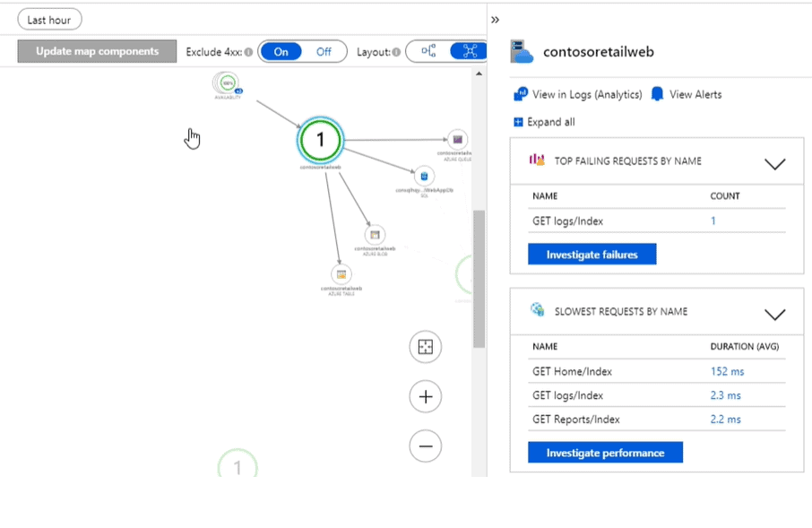Viewport: 812px width, 528px height.
Task: Click the DURATION (AVG) column header
Action: coord(744,346)
